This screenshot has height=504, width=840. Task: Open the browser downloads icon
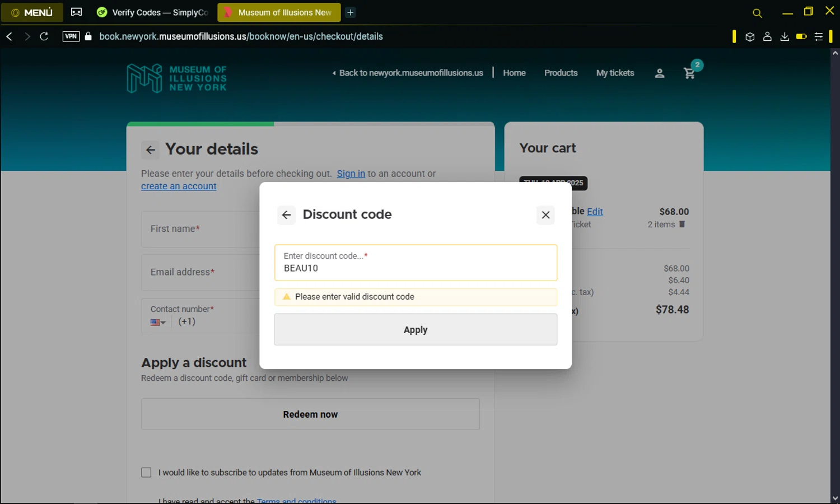click(785, 37)
